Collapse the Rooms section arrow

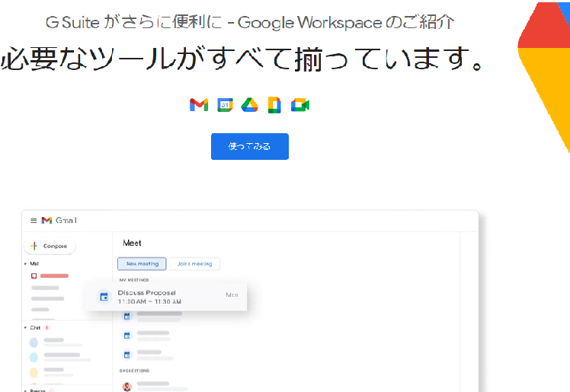tap(25, 390)
